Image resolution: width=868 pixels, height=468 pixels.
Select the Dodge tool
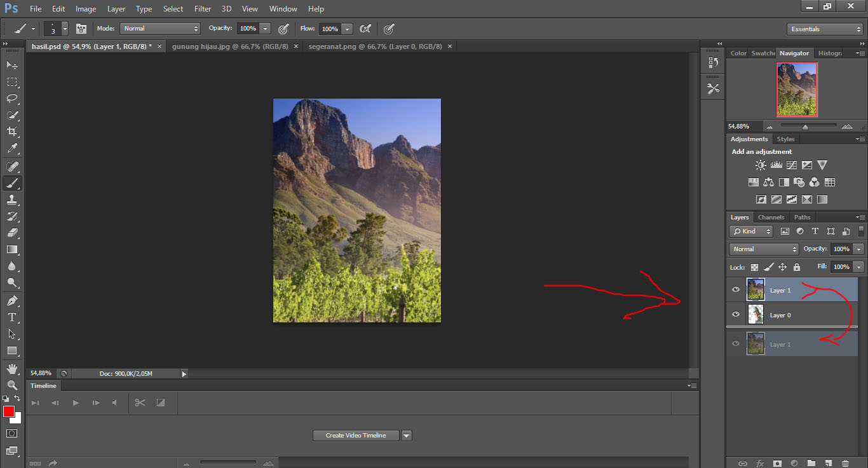click(12, 283)
